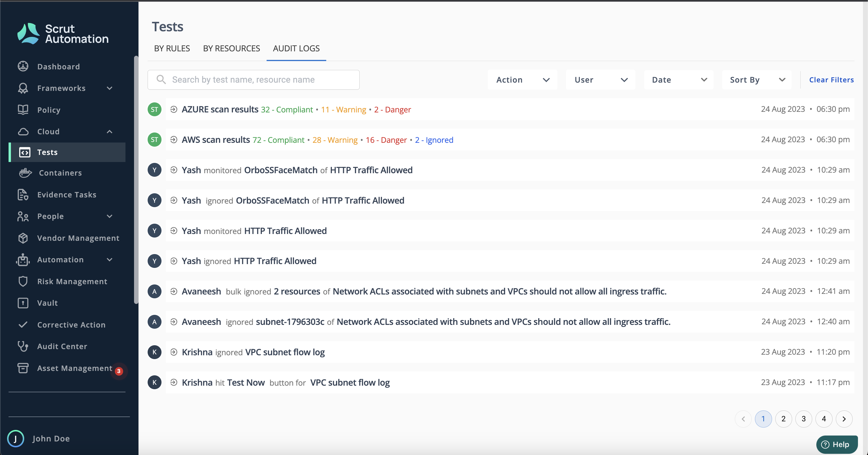Viewport: 868px width, 455px height.
Task: Click the Evidence Tasks document icon
Action: (x=23, y=195)
